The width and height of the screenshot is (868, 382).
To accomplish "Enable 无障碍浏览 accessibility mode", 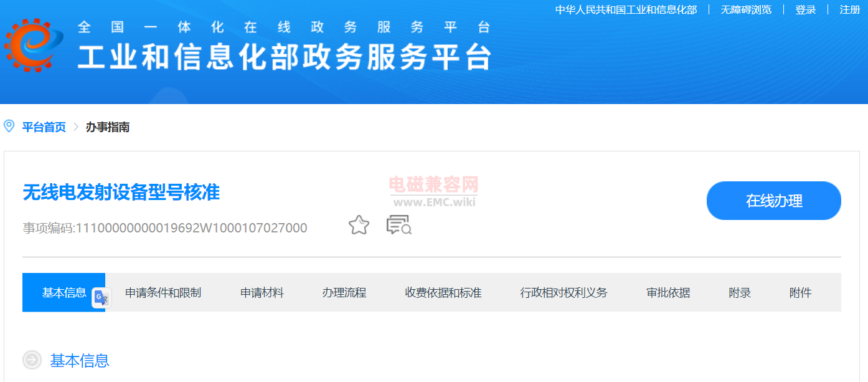I will point(746,9).
